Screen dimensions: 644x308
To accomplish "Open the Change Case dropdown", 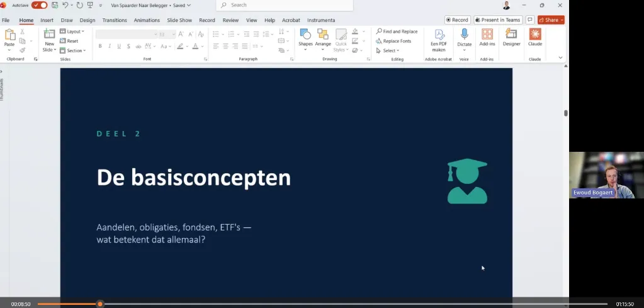I will pos(166,46).
